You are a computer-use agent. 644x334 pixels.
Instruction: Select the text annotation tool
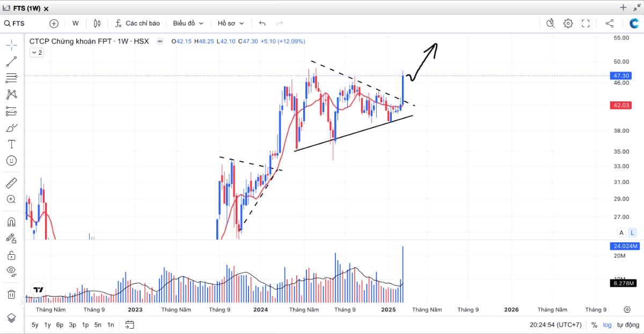[x=11, y=144]
